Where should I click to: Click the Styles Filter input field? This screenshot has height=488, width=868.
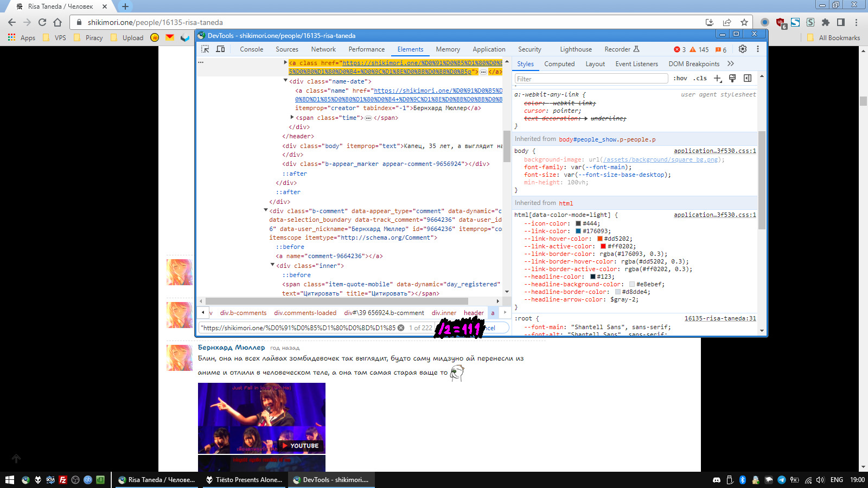coord(591,79)
